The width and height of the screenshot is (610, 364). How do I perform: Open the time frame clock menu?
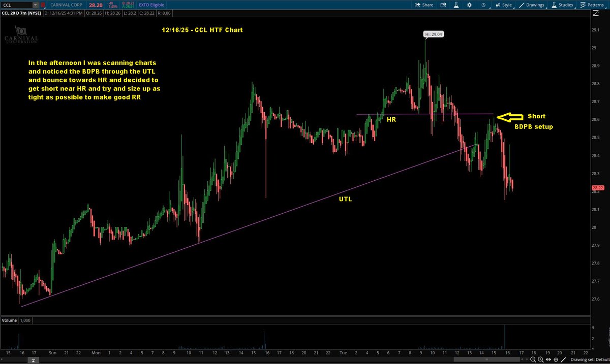pos(484,5)
